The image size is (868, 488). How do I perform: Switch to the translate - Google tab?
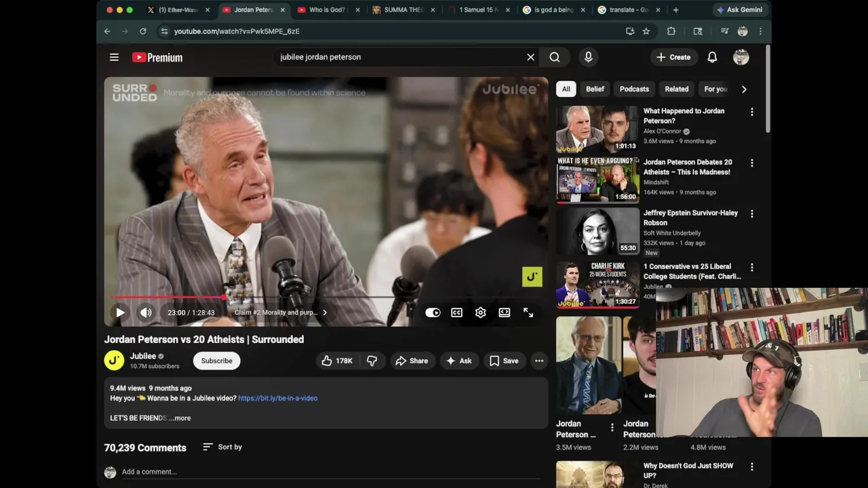(627, 10)
